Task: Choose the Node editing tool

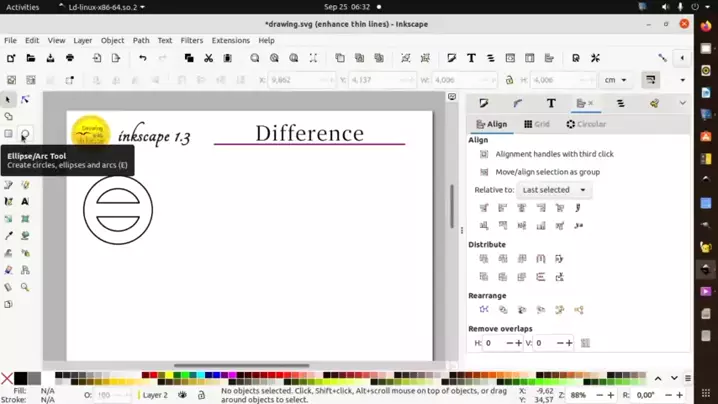Action: pos(25,100)
